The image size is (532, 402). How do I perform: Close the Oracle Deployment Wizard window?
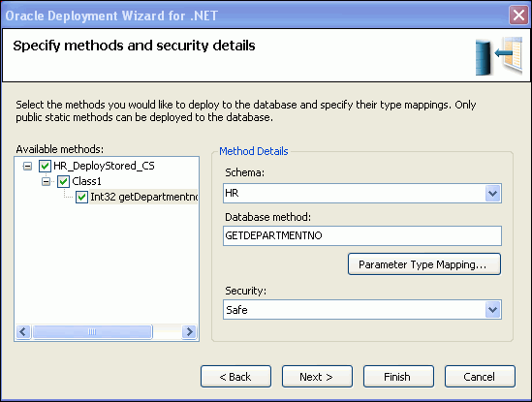(518, 15)
